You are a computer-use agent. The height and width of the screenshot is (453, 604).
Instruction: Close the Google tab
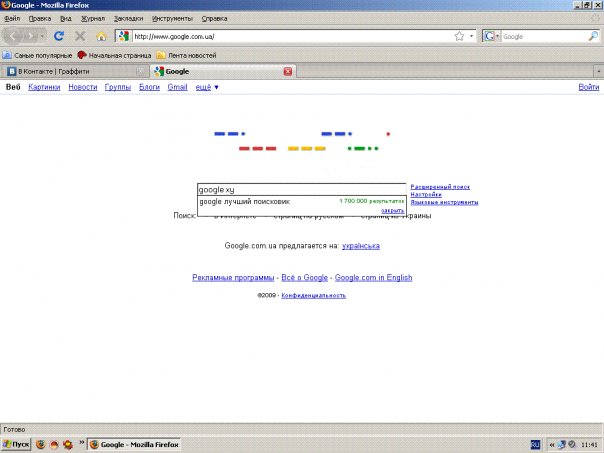(x=288, y=71)
